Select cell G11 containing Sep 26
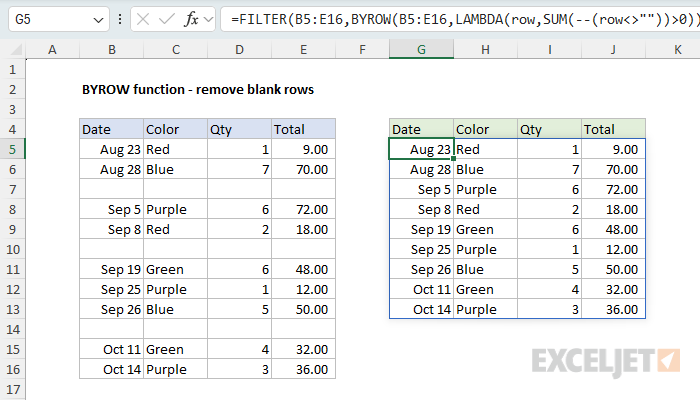The image size is (700, 400). [x=421, y=269]
